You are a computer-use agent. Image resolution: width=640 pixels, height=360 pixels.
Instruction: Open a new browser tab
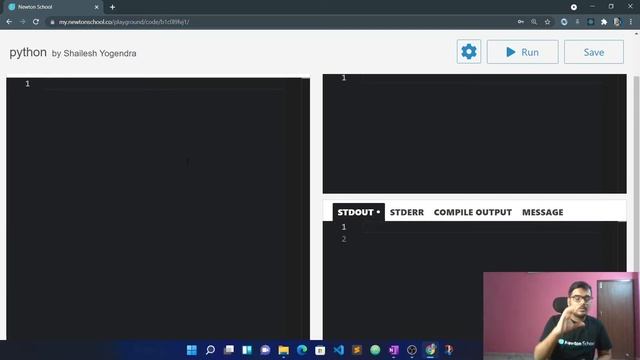tap(112, 7)
